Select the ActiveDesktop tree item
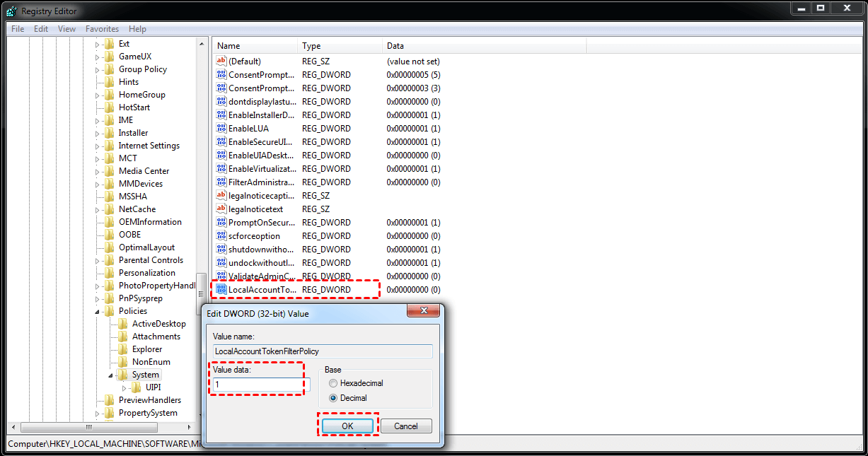The height and width of the screenshot is (456, 868). [x=159, y=324]
